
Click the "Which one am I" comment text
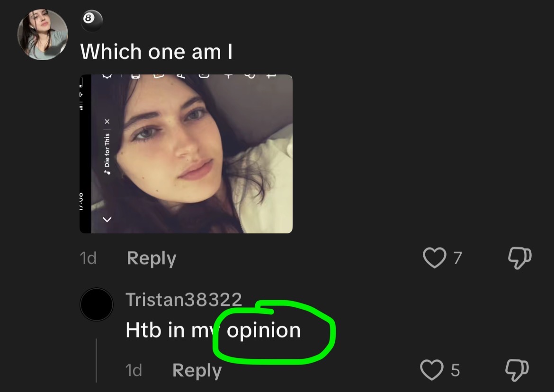point(156,51)
